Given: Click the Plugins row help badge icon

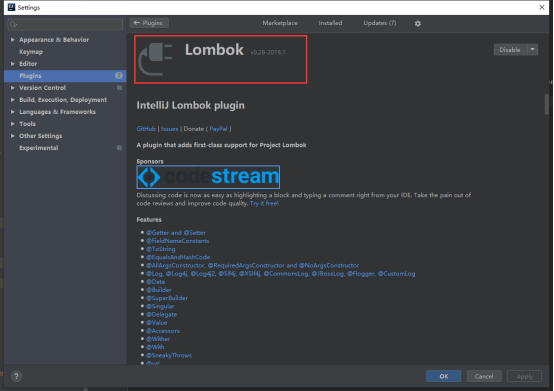Looking at the screenshot, I should pyautogui.click(x=119, y=76).
